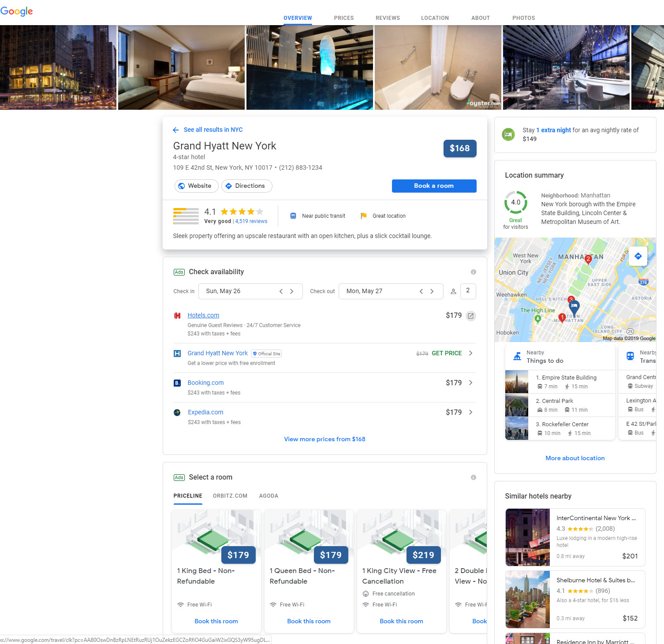The height and width of the screenshot is (644, 664).
Task: Open the InterContinental New York hotel card
Action: [575, 537]
